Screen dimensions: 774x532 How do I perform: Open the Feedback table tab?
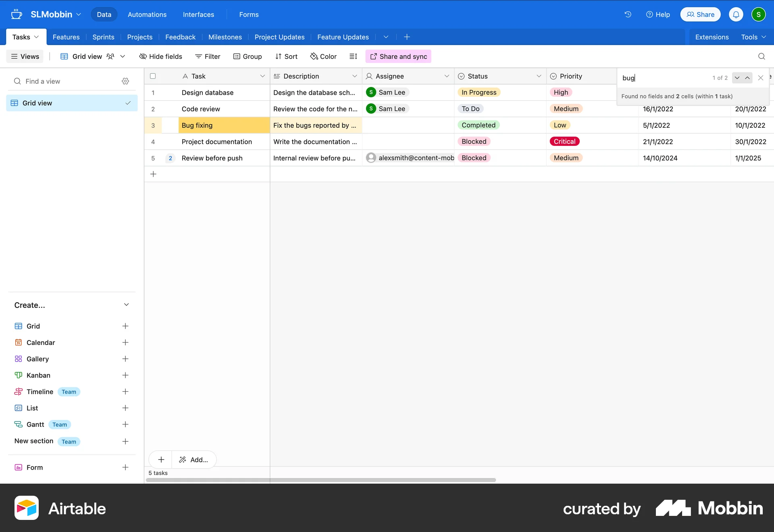click(180, 37)
